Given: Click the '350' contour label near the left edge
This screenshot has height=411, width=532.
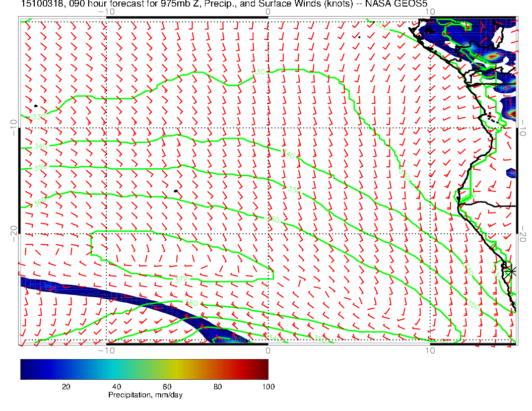Looking at the screenshot, I should [x=41, y=167].
